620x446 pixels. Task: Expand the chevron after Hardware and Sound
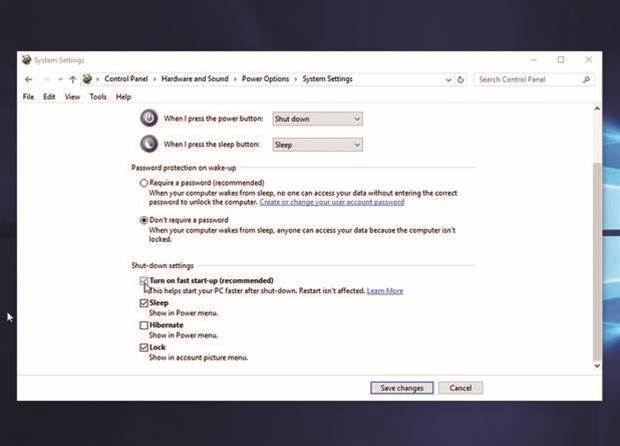tap(235, 79)
